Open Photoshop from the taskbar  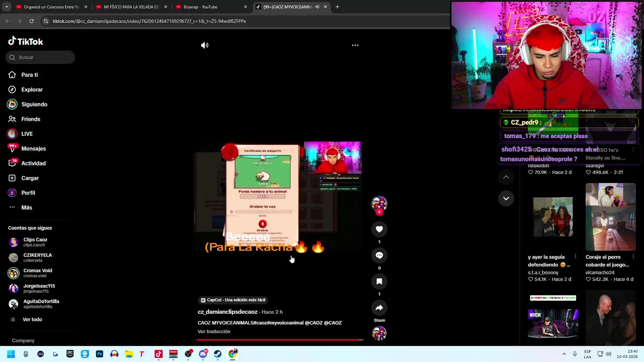(100, 354)
